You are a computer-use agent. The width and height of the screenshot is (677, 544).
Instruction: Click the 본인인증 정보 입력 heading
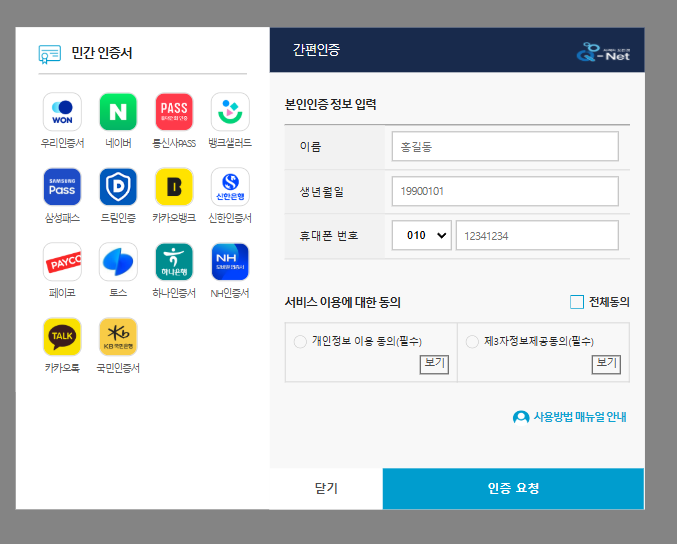click(x=330, y=104)
